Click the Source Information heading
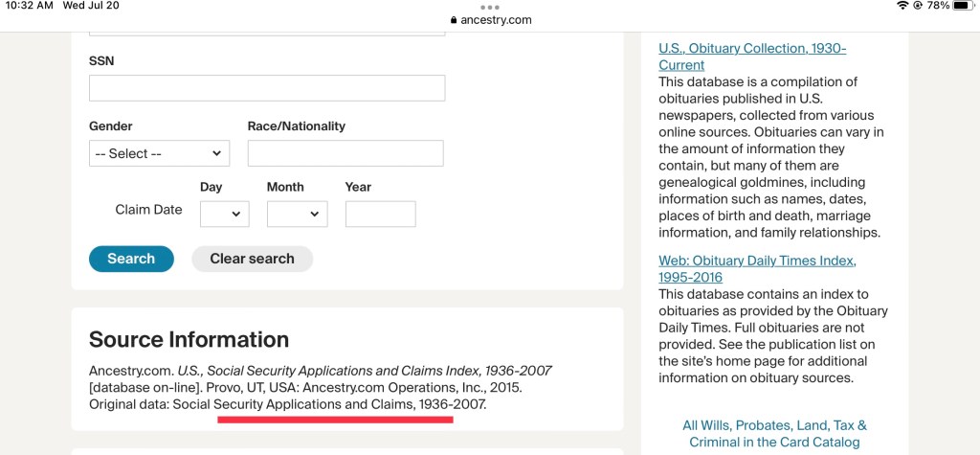This screenshot has height=455, width=980. (189, 339)
